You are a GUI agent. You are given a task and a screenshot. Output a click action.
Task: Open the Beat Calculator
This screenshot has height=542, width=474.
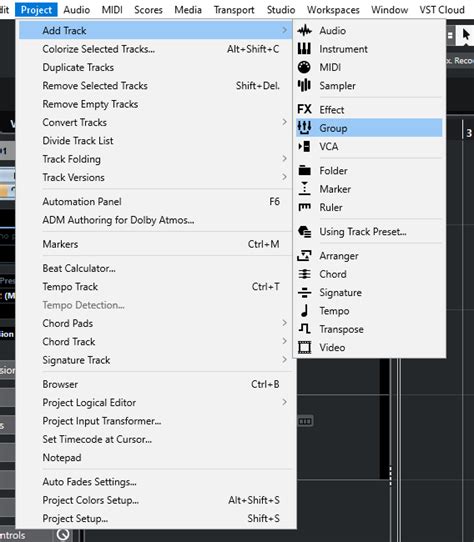click(157, 268)
